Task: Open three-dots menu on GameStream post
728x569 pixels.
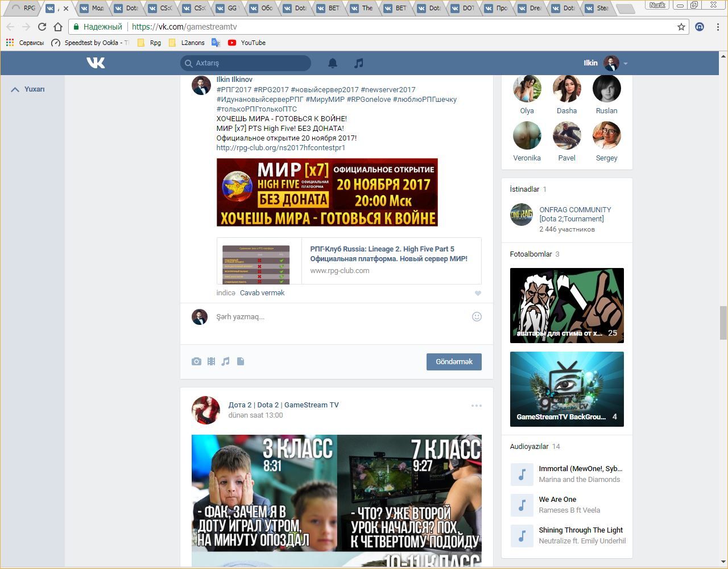Action: [476, 406]
